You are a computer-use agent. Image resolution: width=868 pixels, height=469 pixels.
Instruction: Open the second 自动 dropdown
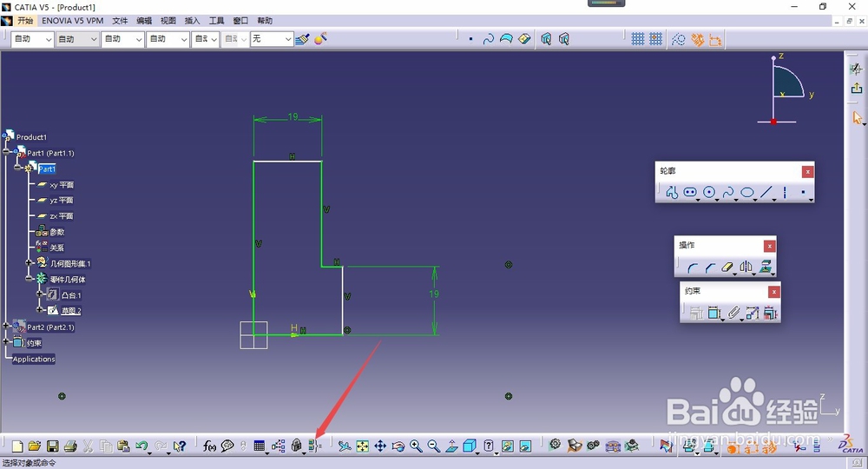[77, 39]
